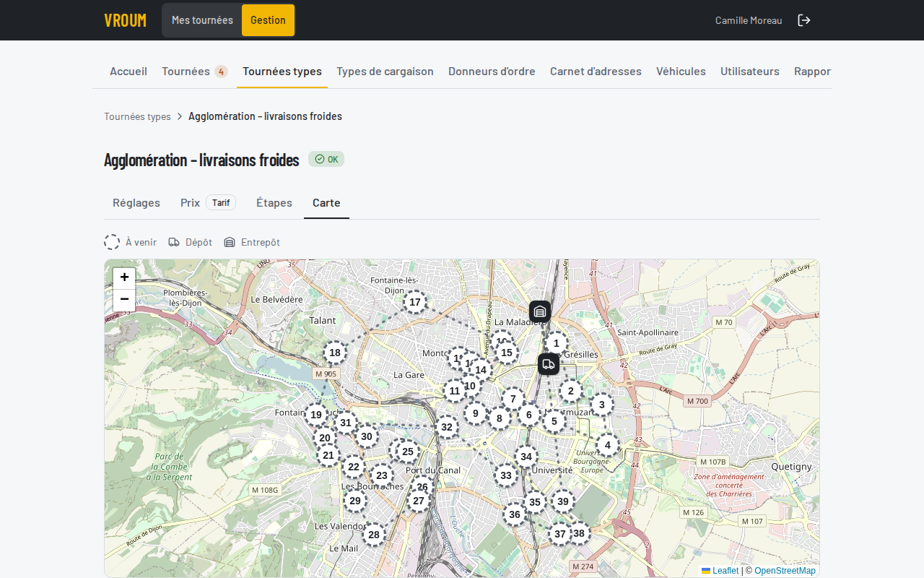Select stop marker 38 on the map
The width and height of the screenshot is (924, 578).
pyautogui.click(x=579, y=533)
